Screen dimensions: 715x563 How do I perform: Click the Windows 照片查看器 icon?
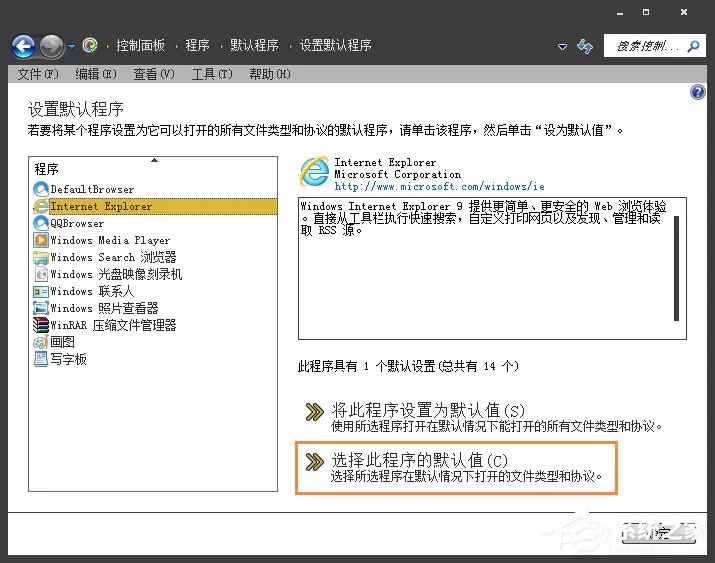pyautogui.click(x=41, y=309)
